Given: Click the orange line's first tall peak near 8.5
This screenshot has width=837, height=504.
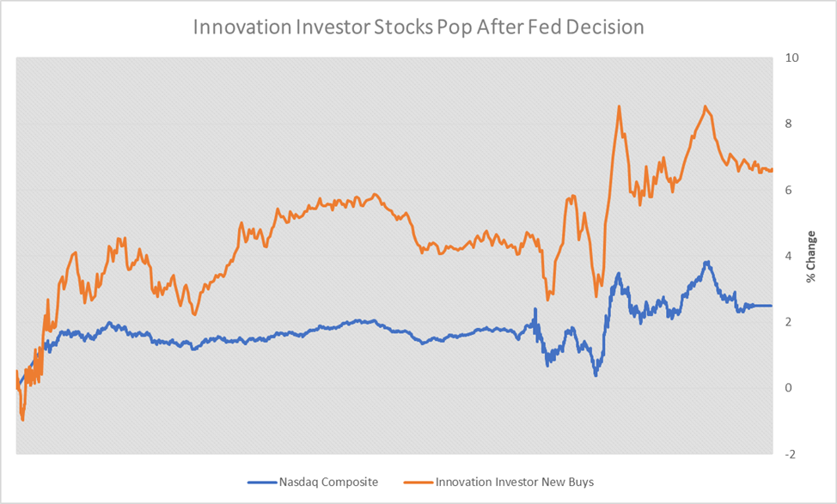Looking at the screenshot, I should click(620, 106).
